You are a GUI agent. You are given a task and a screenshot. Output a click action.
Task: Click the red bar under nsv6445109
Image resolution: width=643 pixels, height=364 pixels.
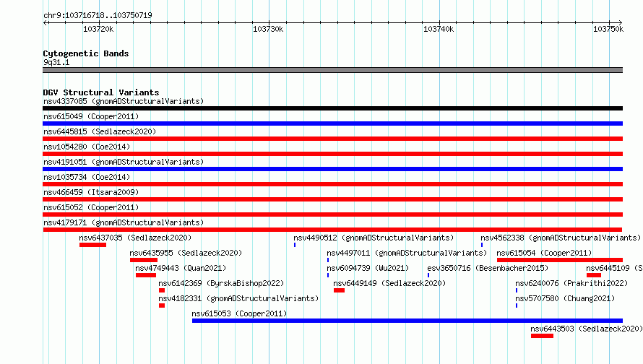pos(594,275)
